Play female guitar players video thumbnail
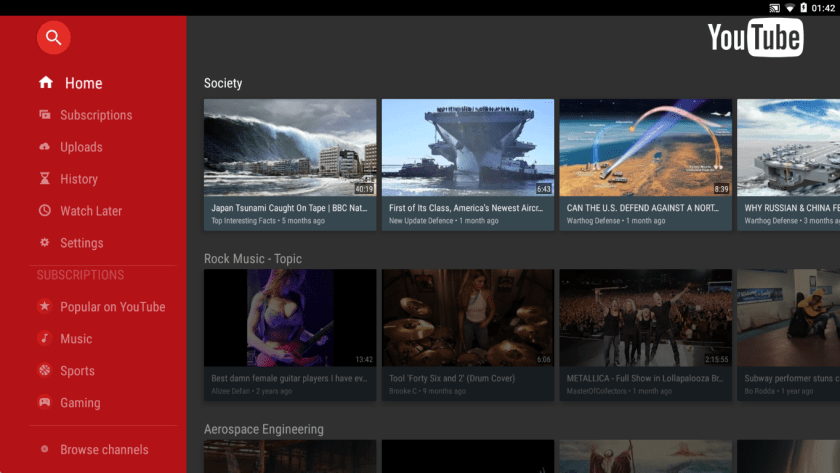 (290, 318)
